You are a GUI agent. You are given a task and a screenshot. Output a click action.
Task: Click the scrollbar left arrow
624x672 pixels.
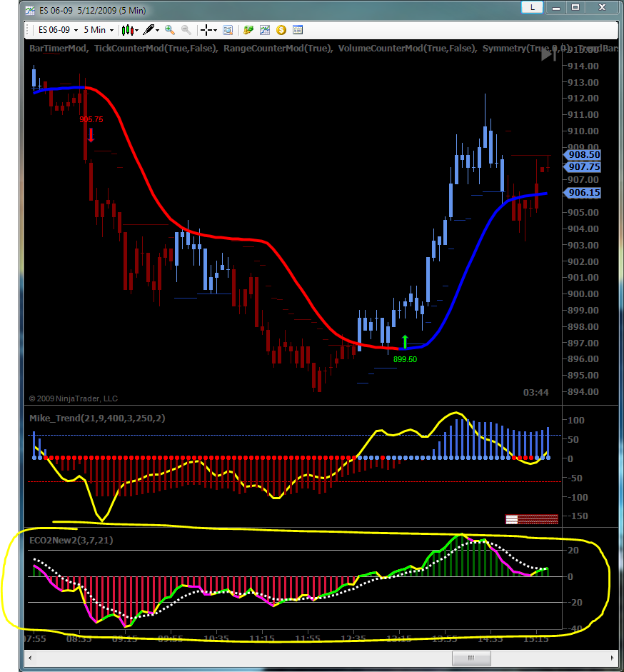(x=29, y=658)
